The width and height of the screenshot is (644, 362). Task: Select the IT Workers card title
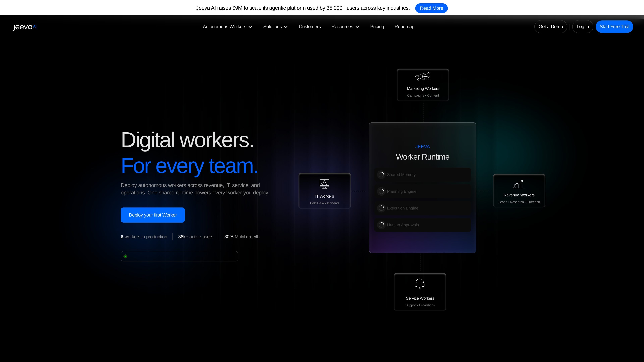pos(325,196)
